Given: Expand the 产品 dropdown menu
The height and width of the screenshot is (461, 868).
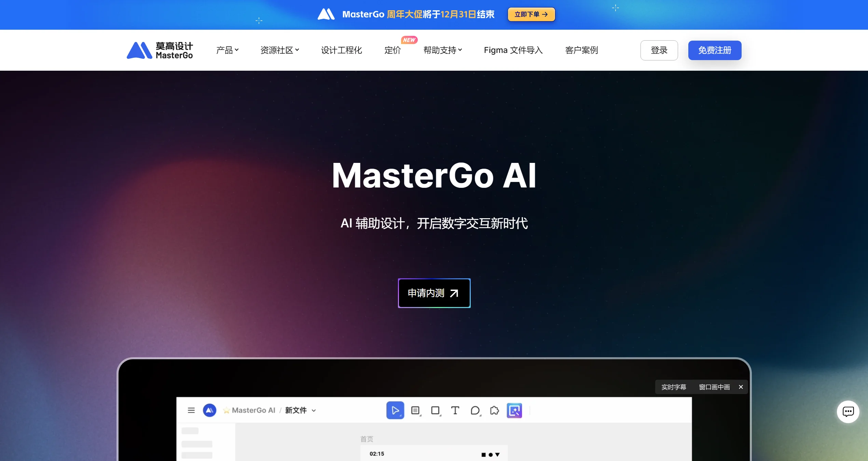Looking at the screenshot, I should [227, 50].
